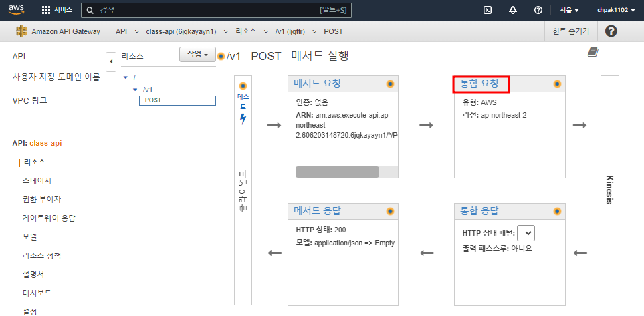Select /v1 resource in tree
Viewport: 644px width, 316px height.
click(x=148, y=90)
